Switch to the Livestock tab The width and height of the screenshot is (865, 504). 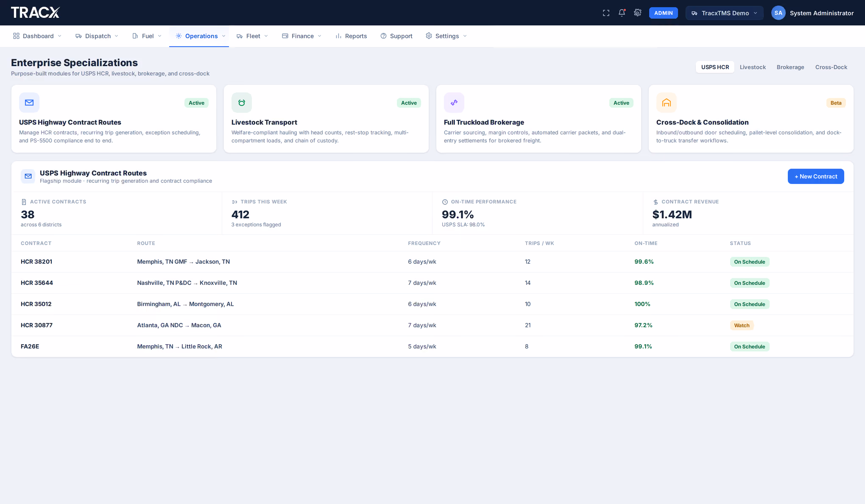753,67
